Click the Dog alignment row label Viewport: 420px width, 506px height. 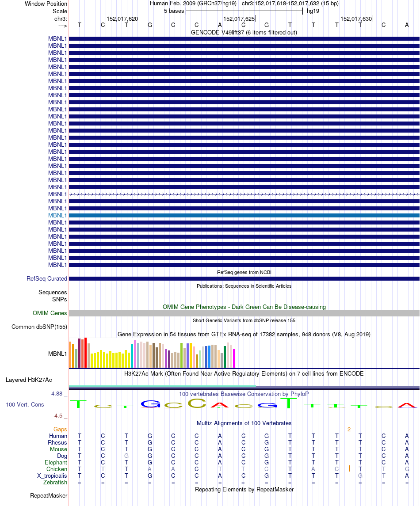click(62, 456)
